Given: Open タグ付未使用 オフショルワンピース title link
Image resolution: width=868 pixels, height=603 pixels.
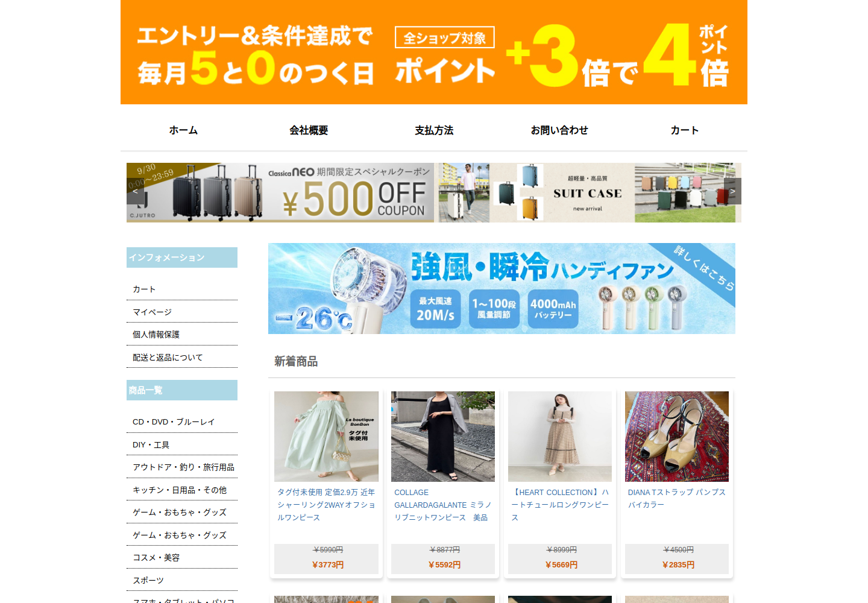Looking at the screenshot, I should point(326,505).
